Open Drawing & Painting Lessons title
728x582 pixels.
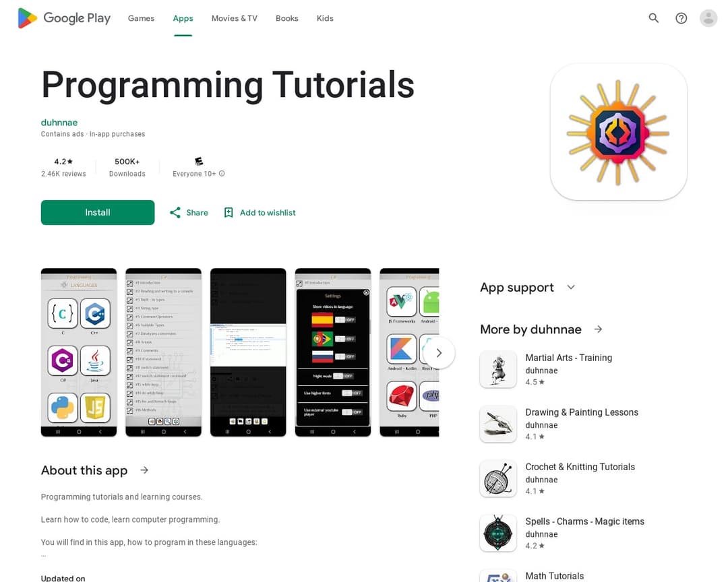tap(582, 412)
